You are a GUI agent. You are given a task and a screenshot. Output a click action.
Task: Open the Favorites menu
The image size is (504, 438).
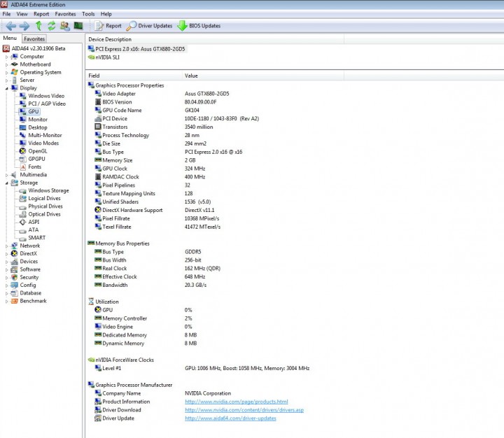click(65, 14)
